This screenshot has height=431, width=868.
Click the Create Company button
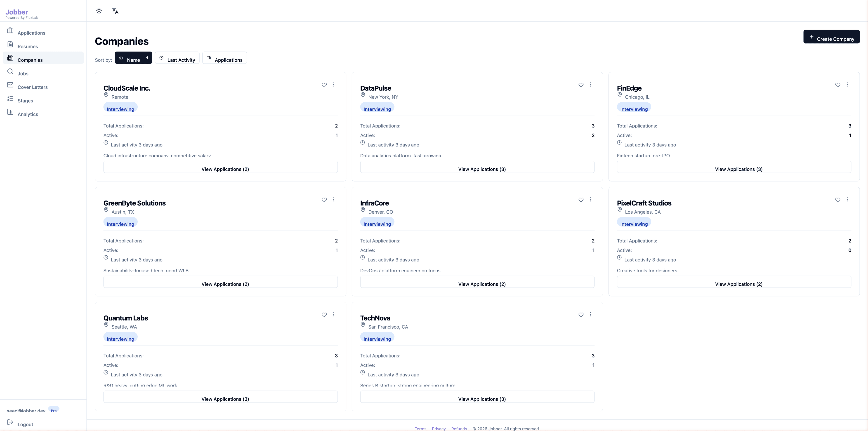point(831,37)
